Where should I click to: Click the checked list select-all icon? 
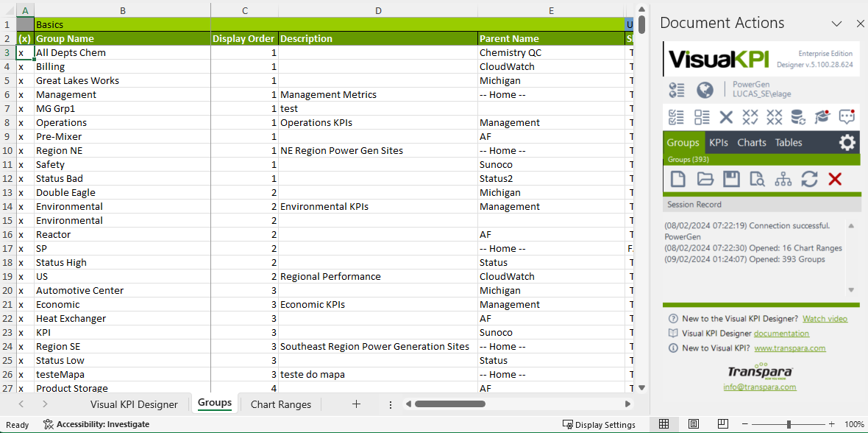click(x=676, y=116)
